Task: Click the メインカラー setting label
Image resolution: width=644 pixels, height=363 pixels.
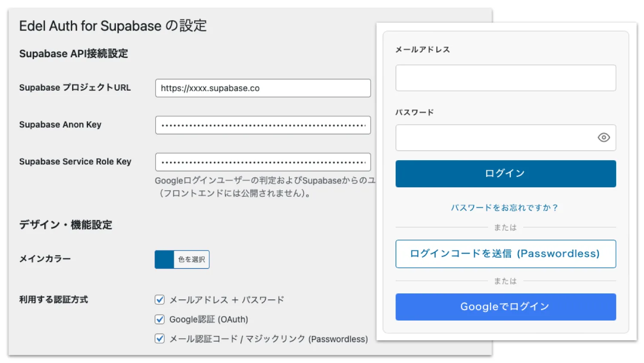Action: coord(45,259)
